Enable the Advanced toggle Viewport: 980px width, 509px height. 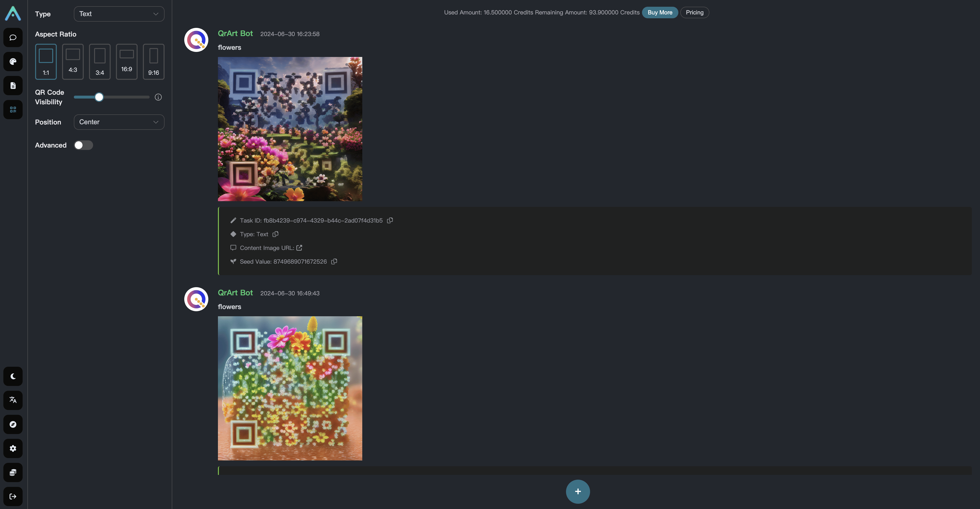point(83,145)
